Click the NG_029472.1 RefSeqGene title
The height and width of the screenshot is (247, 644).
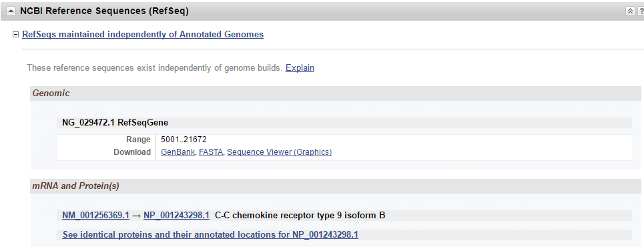coord(115,122)
